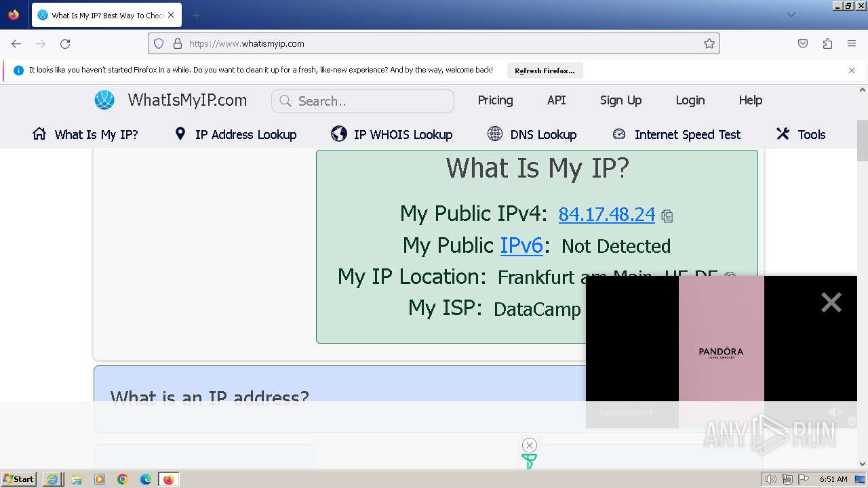
Task: Click the taskbar clock 6:51 AM
Action: pos(833,479)
